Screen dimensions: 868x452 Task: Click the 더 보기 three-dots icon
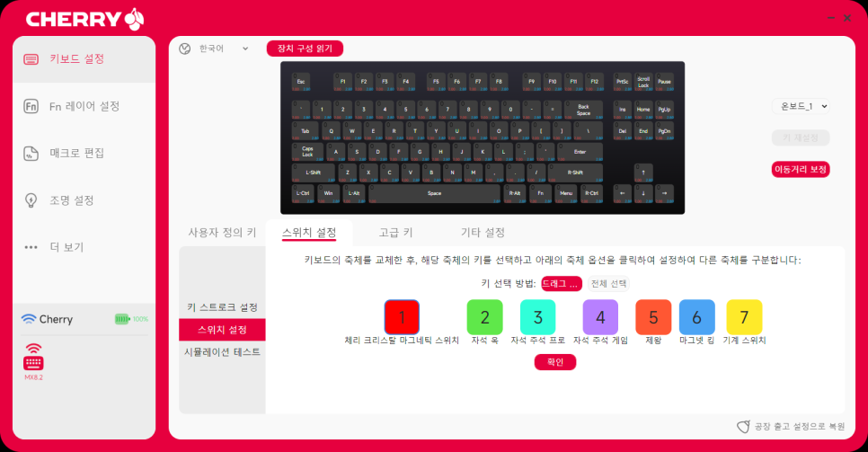point(31,247)
